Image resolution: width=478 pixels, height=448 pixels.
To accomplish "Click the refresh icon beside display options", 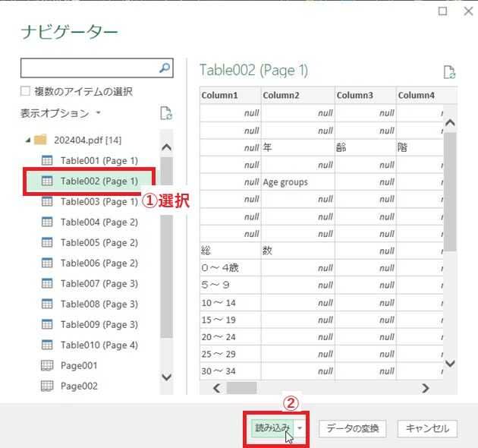I will (x=166, y=114).
